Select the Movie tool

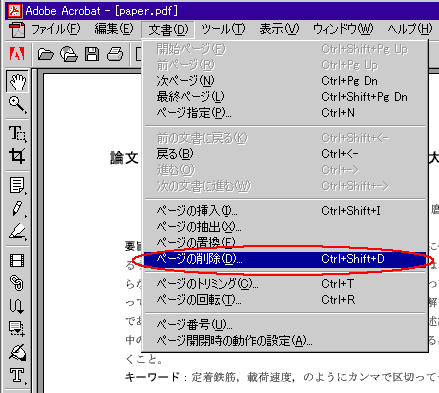point(17,260)
